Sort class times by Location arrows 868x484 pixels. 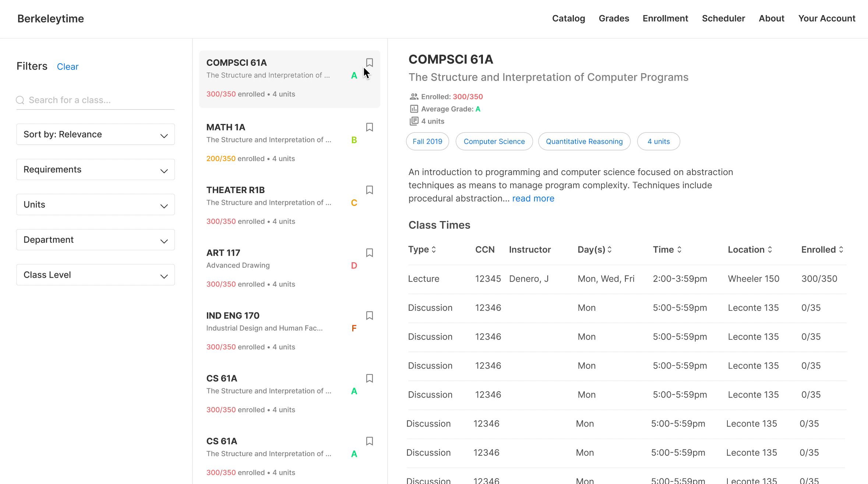pyautogui.click(x=770, y=250)
